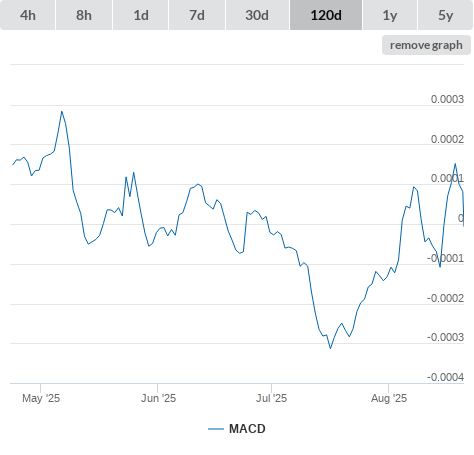The image size is (474, 455).
Task: Click the Jul '25 axis label
Action: pyautogui.click(x=271, y=398)
